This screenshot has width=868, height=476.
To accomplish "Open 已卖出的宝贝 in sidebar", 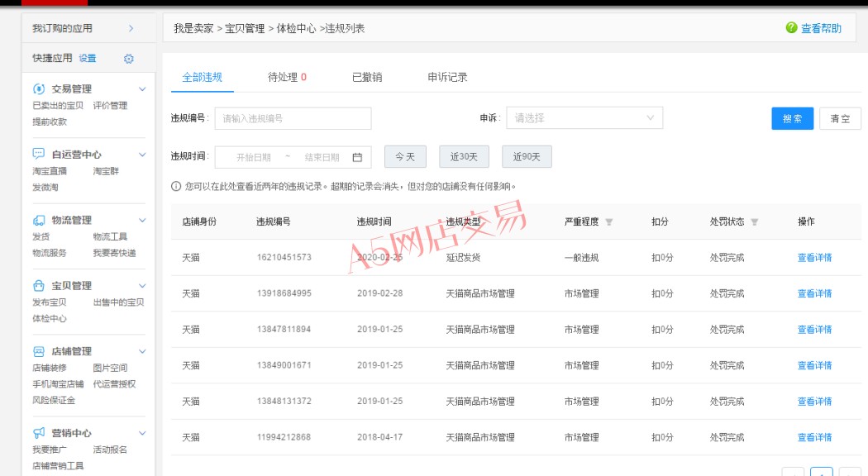I will 58,105.
